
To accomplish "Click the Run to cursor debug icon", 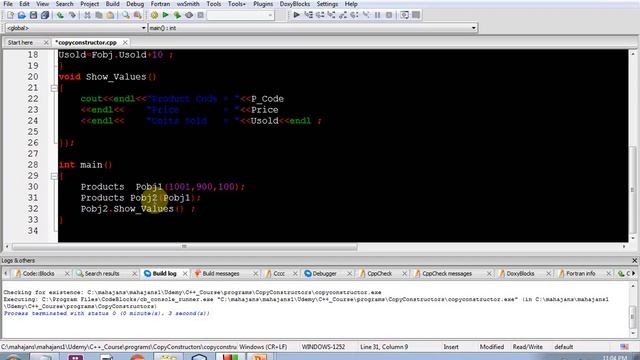I will pos(309,15).
